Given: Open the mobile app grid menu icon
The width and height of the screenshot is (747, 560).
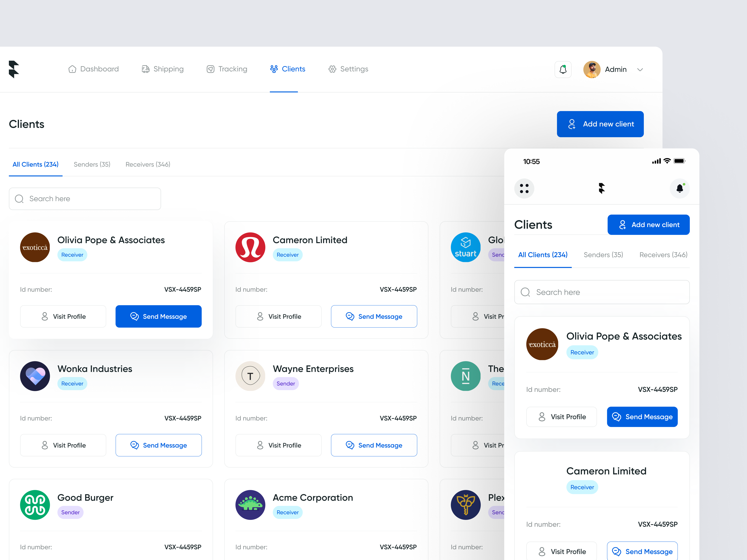Looking at the screenshot, I should coord(524,188).
